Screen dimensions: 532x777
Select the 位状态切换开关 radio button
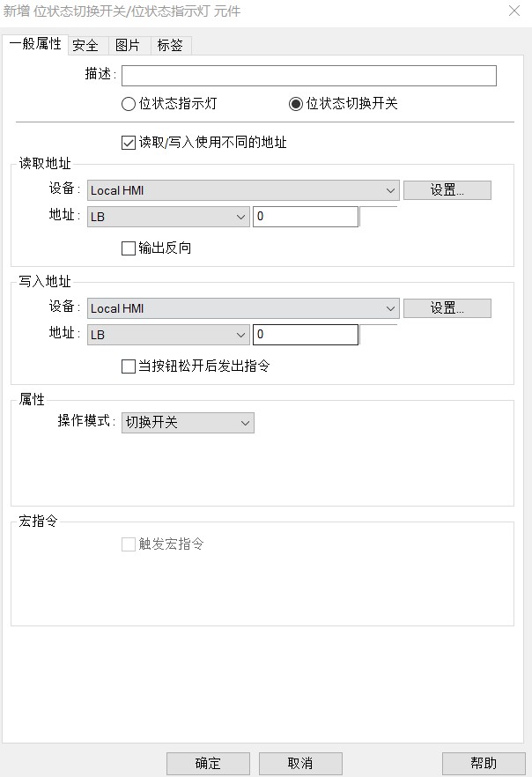point(296,104)
